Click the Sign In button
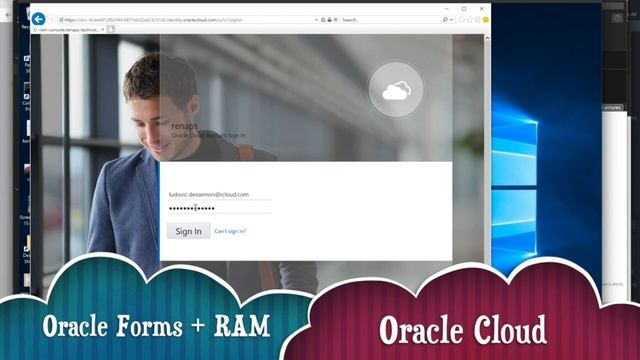640x360 pixels. [x=189, y=231]
